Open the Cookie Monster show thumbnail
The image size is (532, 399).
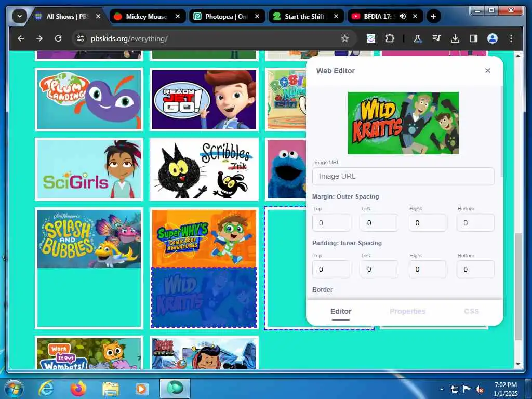click(287, 169)
